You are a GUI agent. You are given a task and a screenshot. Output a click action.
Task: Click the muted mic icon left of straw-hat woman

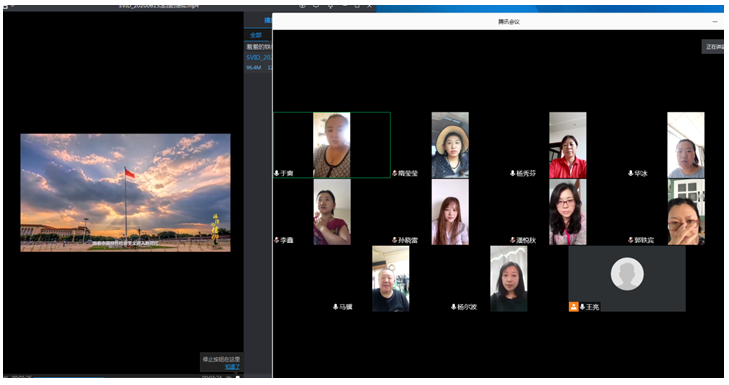coord(395,173)
